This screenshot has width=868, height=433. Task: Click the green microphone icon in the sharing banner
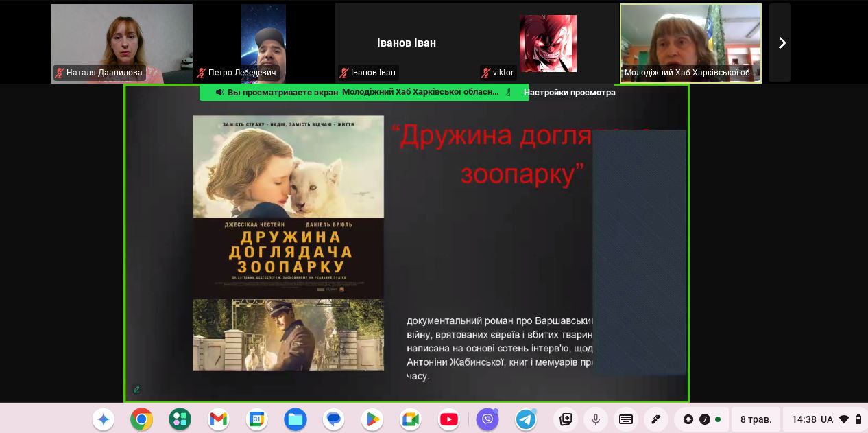coord(508,93)
